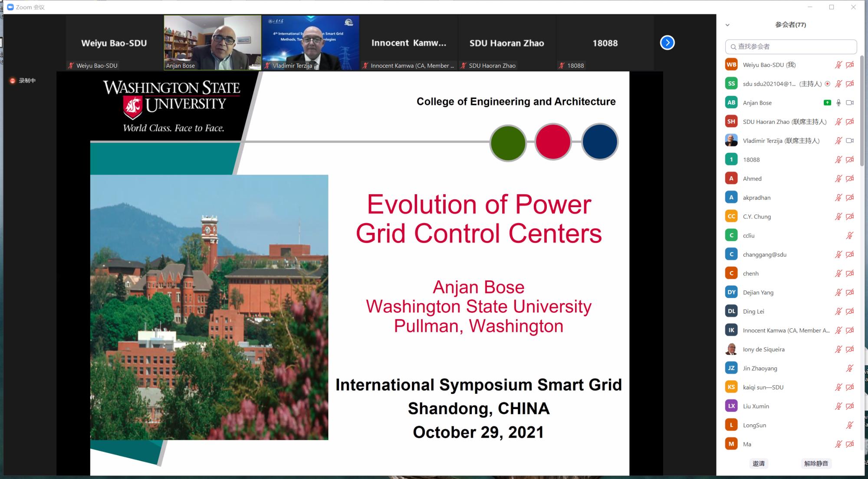
Task: Click Anjan Bose's green screen-share icon
Action: (827, 103)
